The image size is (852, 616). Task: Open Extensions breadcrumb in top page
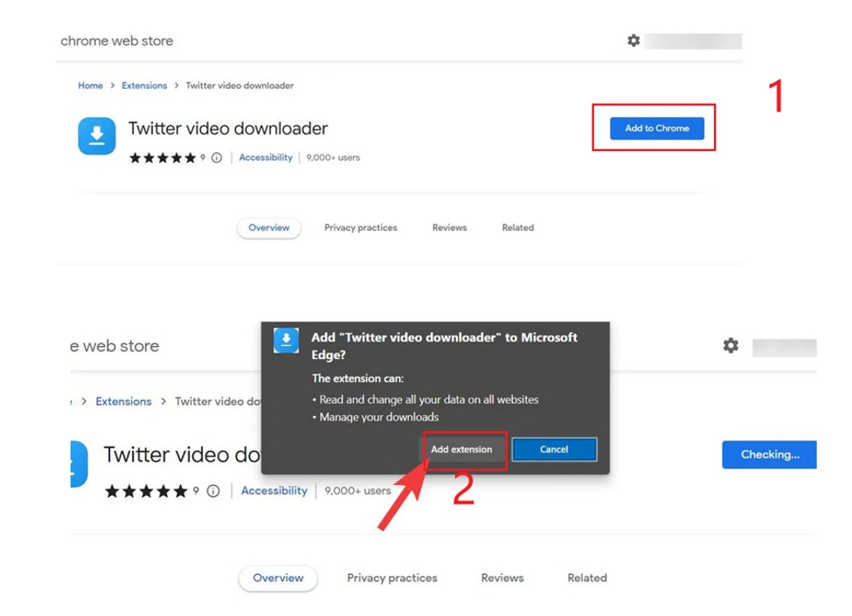144,86
